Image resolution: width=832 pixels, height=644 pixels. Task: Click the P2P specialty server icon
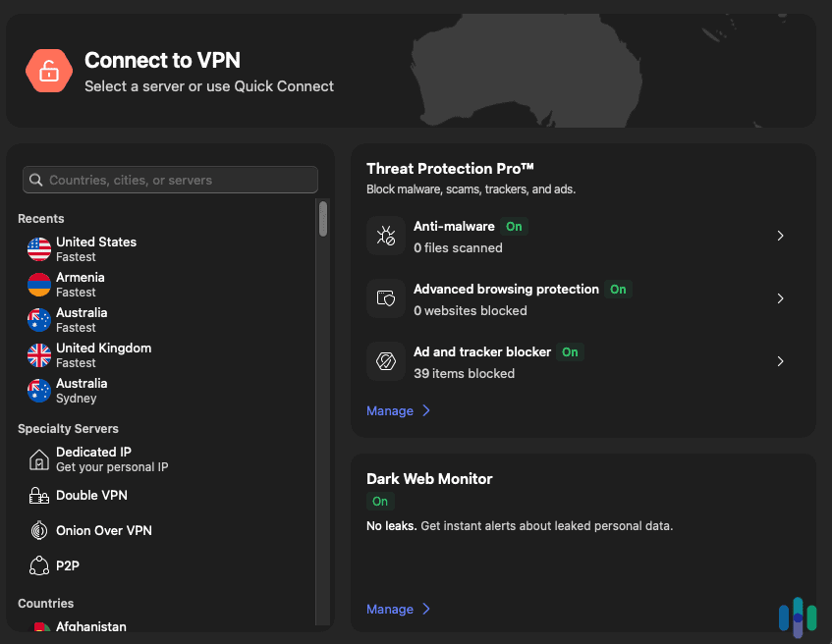38,565
